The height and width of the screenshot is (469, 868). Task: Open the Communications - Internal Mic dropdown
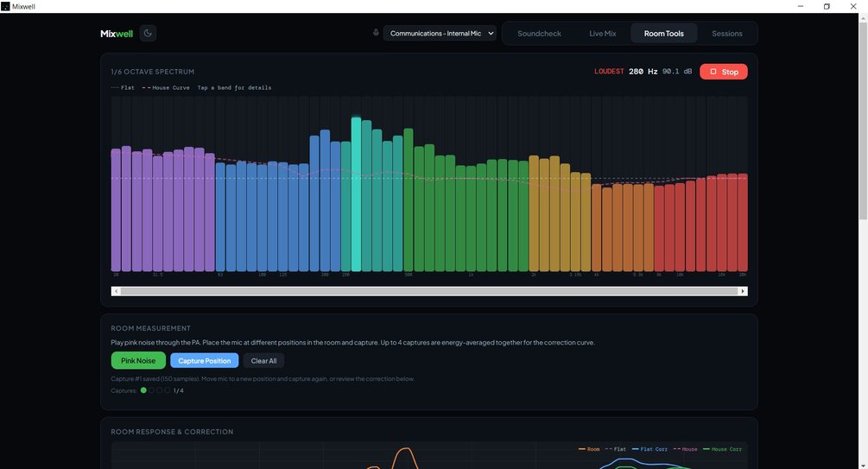pyautogui.click(x=440, y=33)
